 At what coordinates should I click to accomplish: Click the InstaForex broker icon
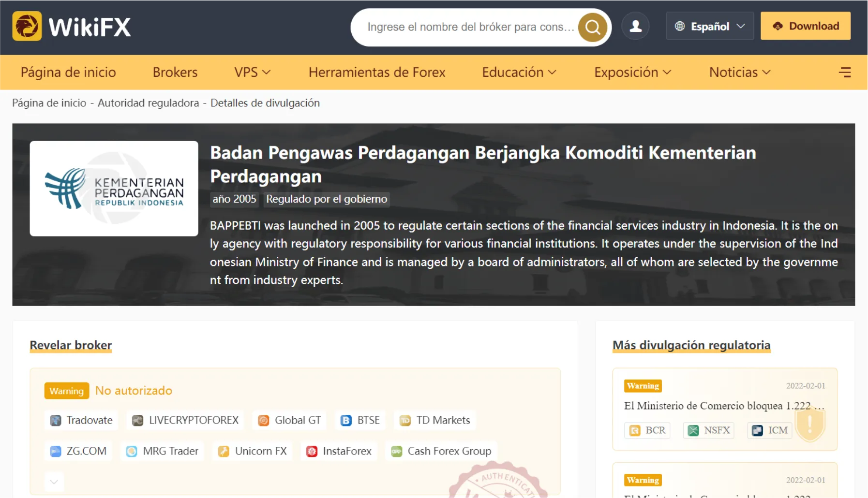[x=312, y=451]
